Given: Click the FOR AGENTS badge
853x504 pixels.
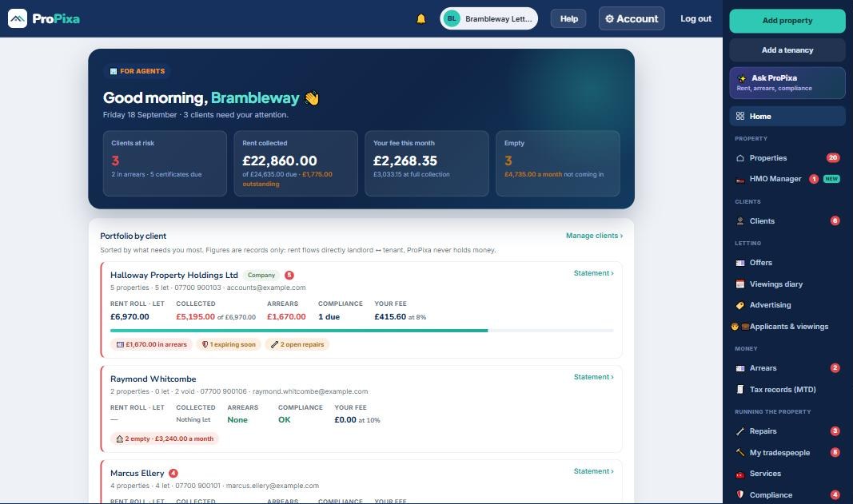Looking at the screenshot, I should click(x=137, y=71).
